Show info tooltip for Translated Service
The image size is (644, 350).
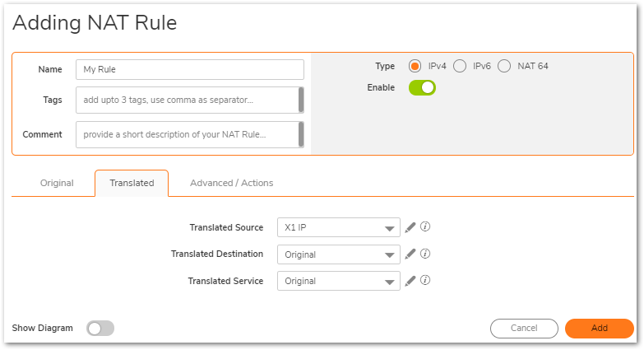coord(426,281)
